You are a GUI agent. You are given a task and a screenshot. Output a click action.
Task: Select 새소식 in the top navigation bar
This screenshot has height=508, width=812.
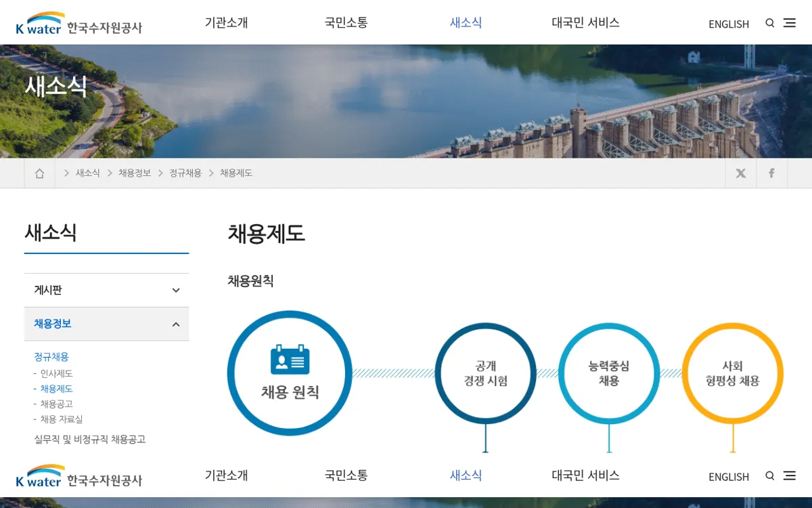[x=466, y=22]
